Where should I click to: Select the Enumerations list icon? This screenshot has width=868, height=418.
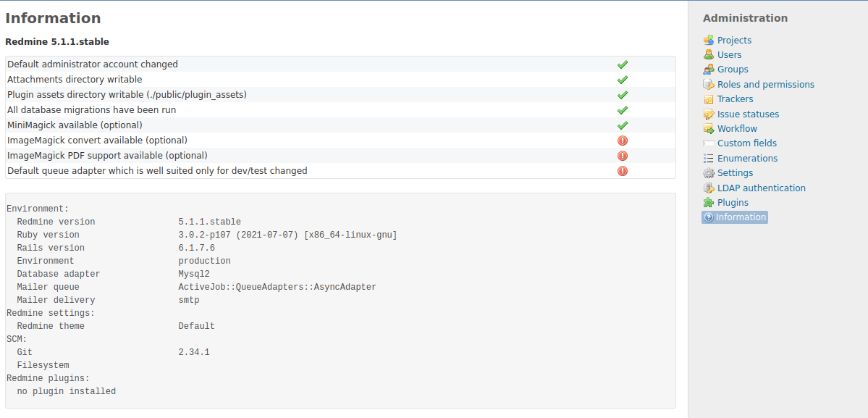(708, 158)
